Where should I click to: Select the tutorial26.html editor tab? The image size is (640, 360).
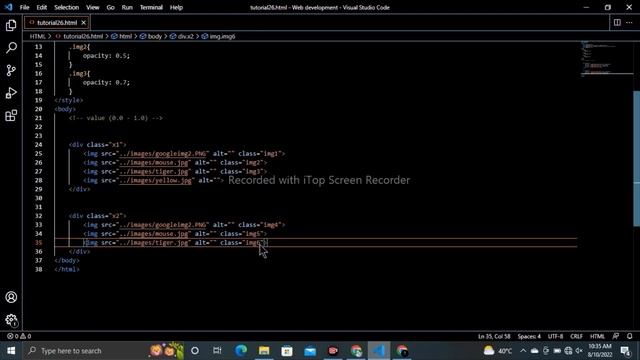56,22
